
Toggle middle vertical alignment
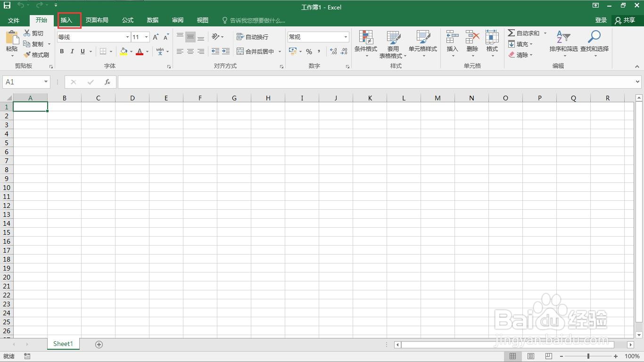click(x=190, y=37)
